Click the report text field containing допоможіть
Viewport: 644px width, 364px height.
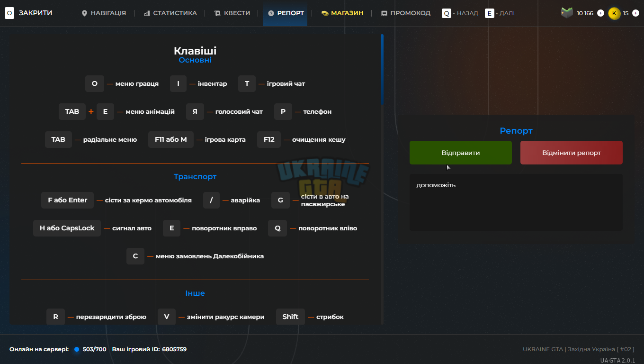[x=516, y=202]
